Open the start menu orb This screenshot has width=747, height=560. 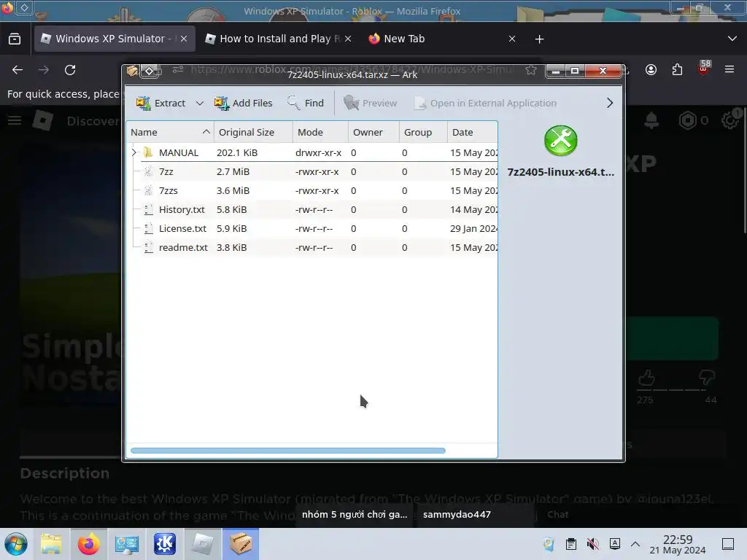tap(16, 544)
